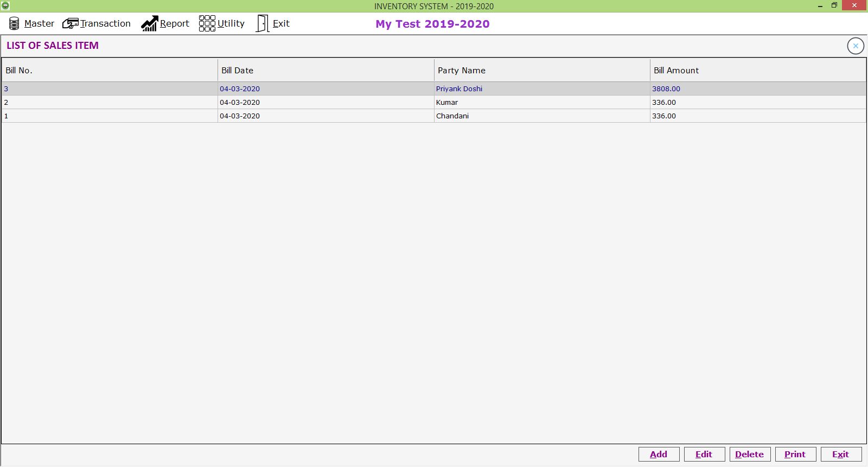Click the Edit button
Viewport: 868px width, 467px height.
click(704, 455)
